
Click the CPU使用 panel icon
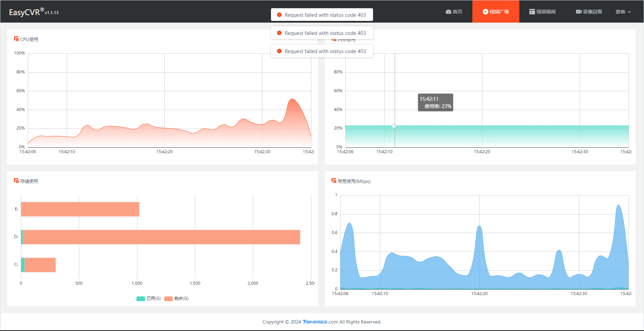(x=16, y=39)
